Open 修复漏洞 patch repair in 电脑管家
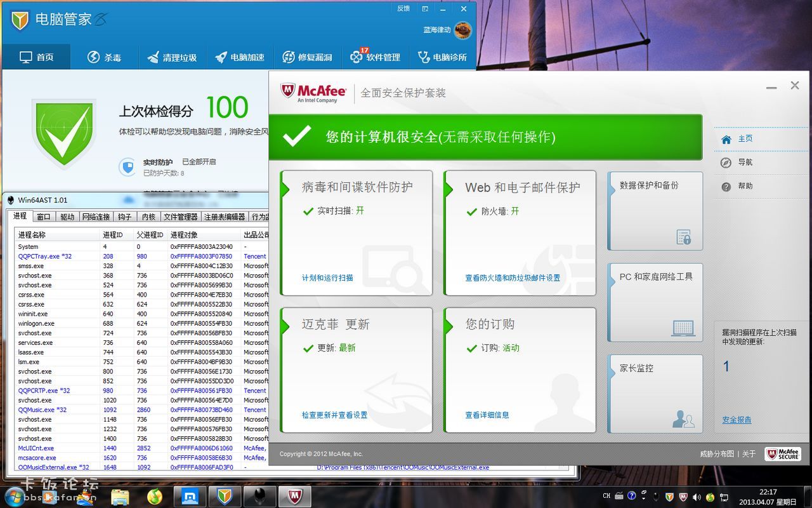The width and height of the screenshot is (812, 508). click(307, 57)
